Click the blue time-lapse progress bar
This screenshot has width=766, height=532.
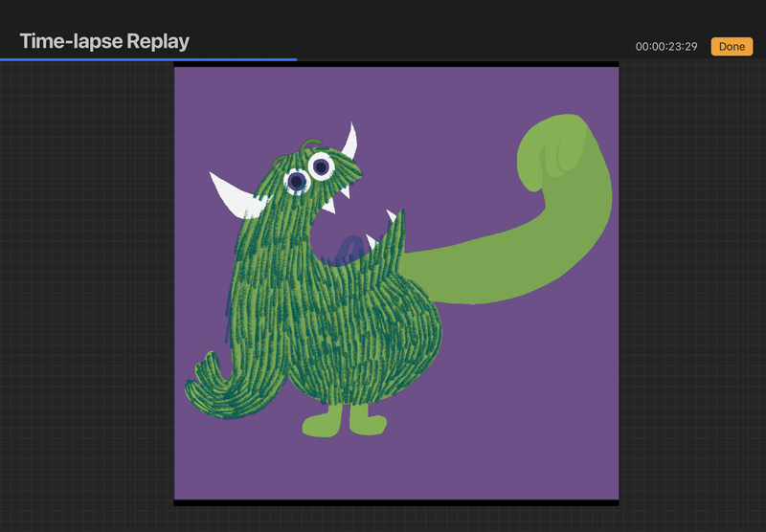[x=148, y=59]
